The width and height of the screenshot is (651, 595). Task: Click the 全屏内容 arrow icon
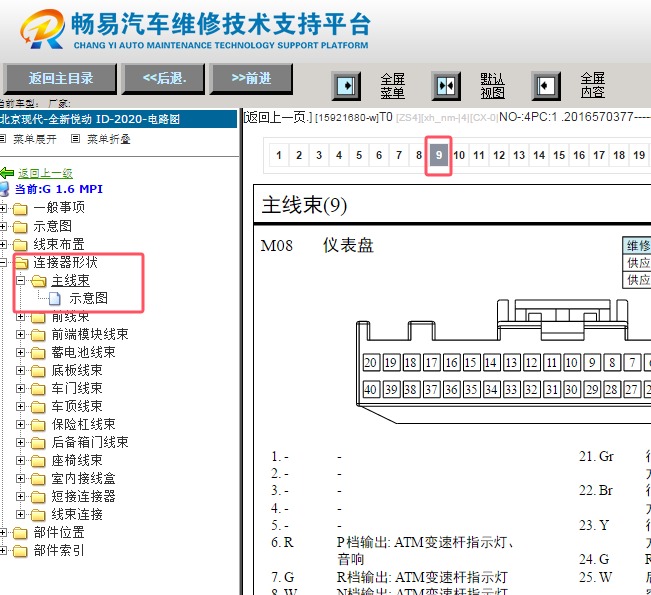546,86
